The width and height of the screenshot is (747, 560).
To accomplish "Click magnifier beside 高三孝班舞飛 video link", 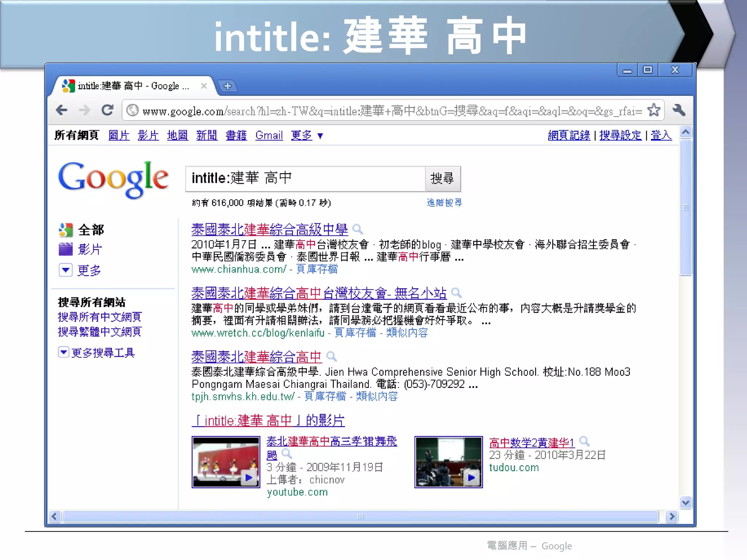I will [287, 454].
